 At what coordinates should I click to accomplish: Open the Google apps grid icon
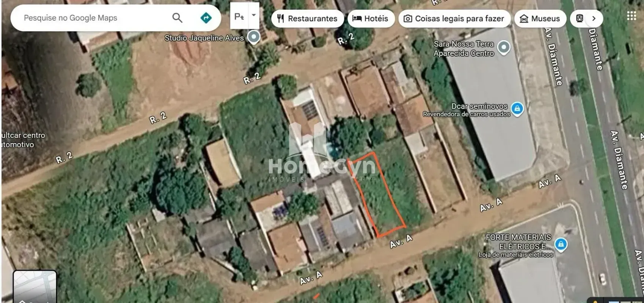click(x=631, y=16)
